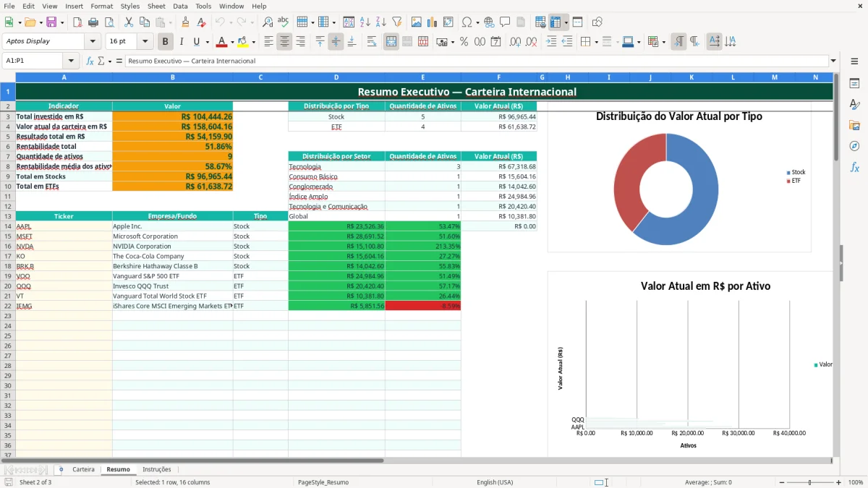Insert a special character (Omega)

pyautogui.click(x=467, y=22)
